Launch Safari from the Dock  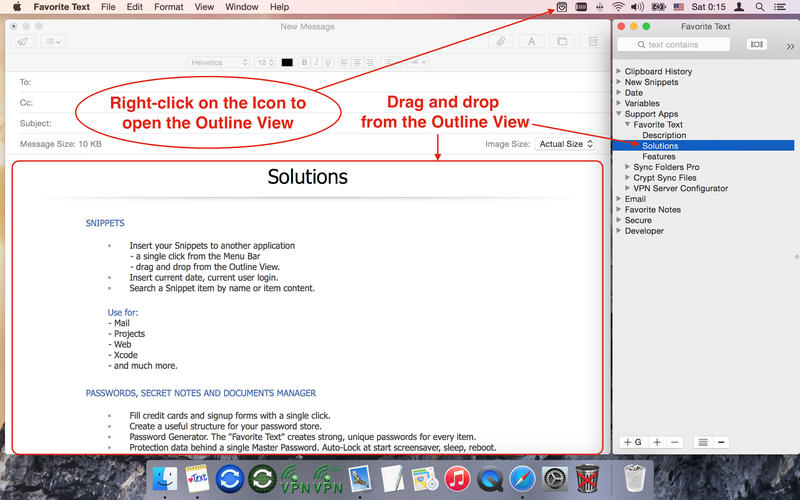pyautogui.click(x=522, y=480)
